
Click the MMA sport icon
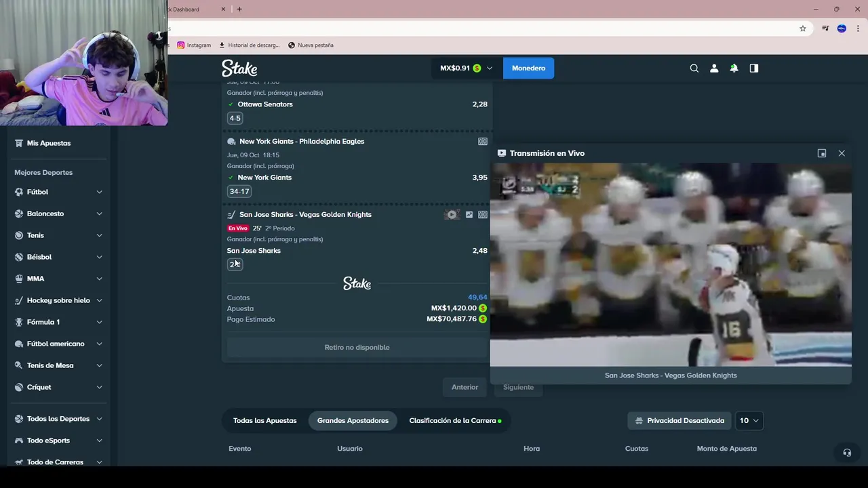tap(19, 279)
